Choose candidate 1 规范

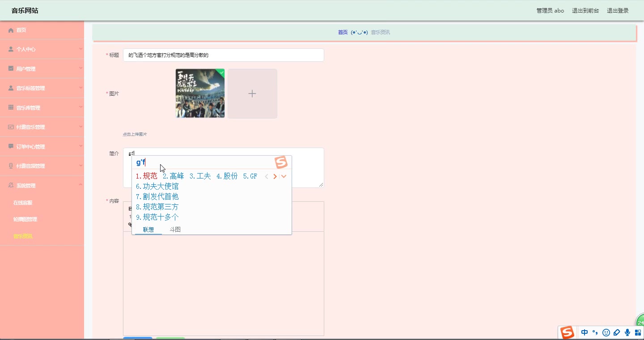click(147, 176)
